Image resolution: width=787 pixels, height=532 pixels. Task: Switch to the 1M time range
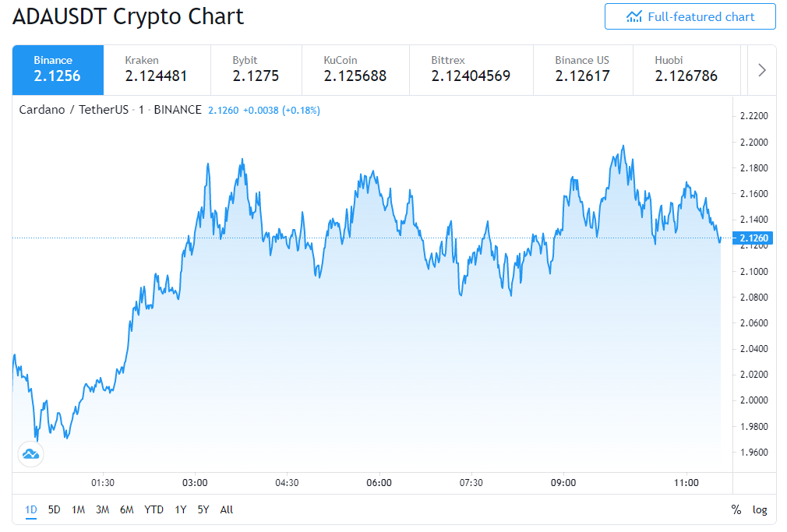tap(78, 510)
